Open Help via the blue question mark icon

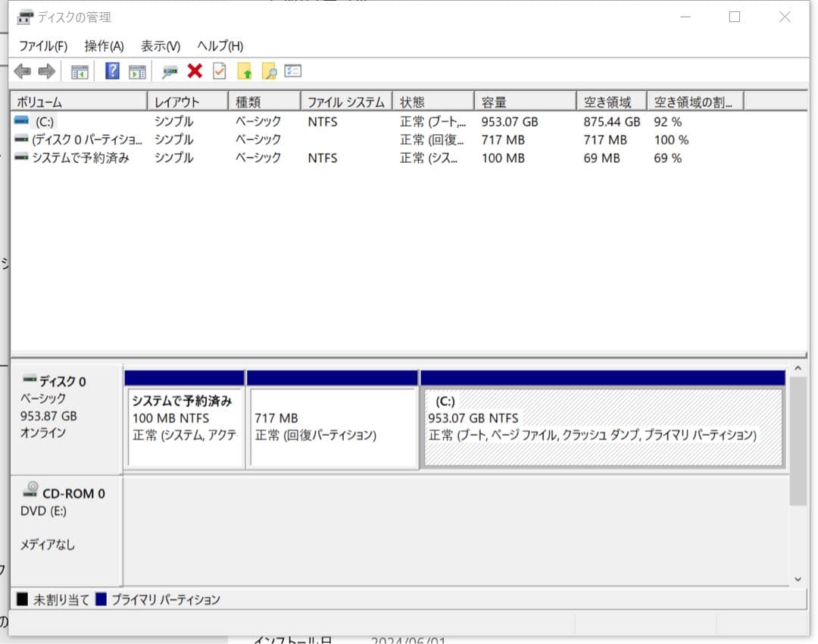[x=111, y=70]
